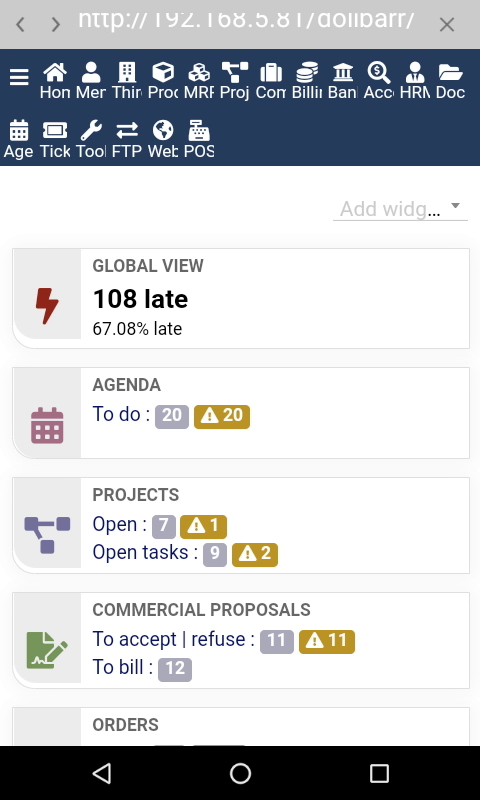This screenshot has height=800, width=480.
Task: Open the Members module icon
Action: pos(91,73)
